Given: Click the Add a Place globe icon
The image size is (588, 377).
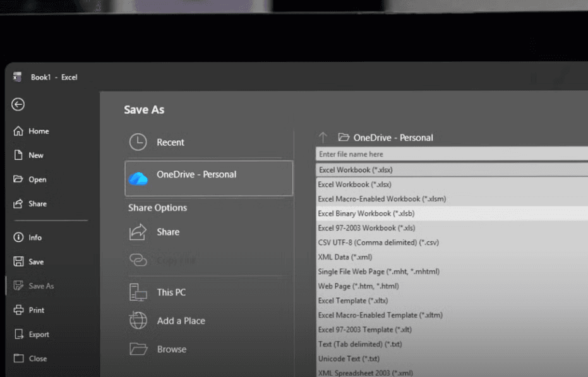Looking at the screenshot, I should pyautogui.click(x=138, y=321).
